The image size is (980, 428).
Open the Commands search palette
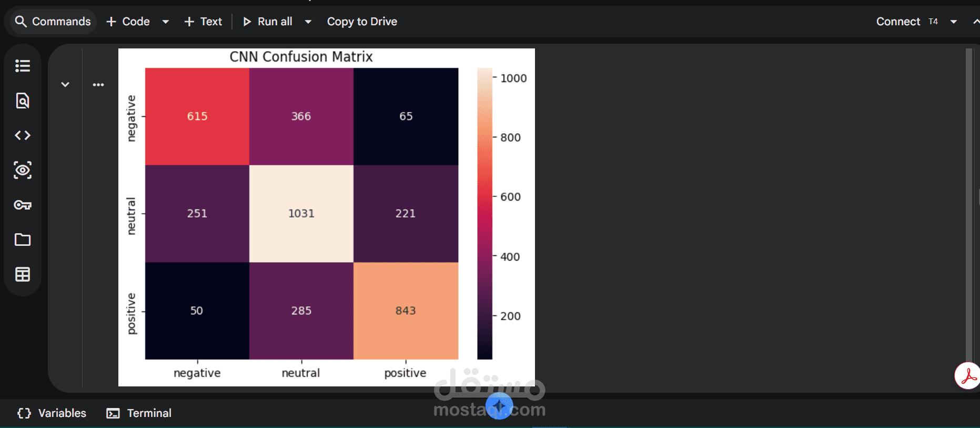[53, 22]
